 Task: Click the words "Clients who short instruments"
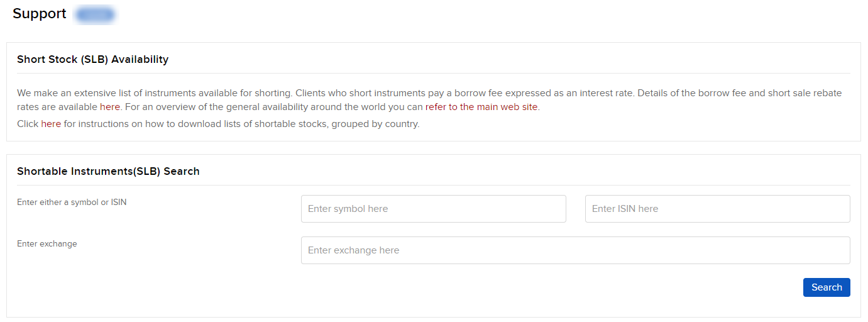(360, 93)
